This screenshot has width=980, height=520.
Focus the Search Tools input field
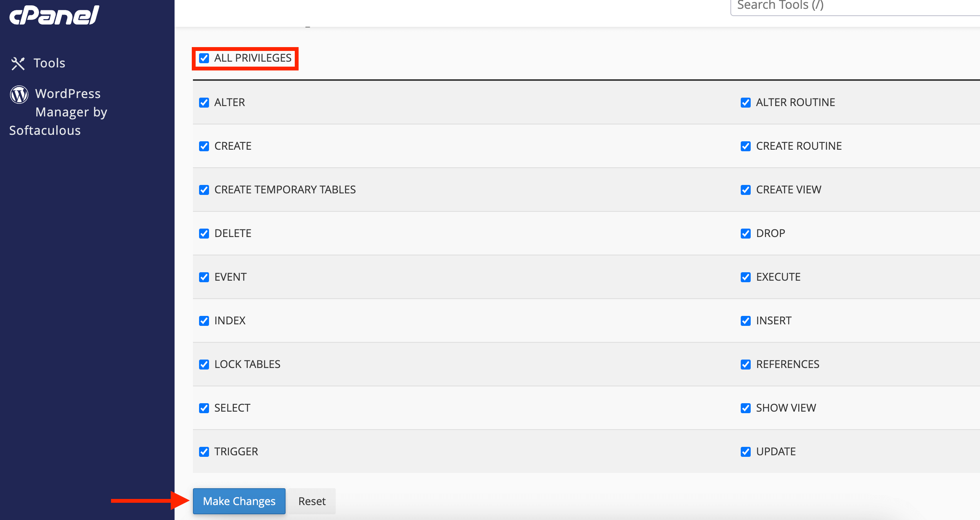point(854,6)
